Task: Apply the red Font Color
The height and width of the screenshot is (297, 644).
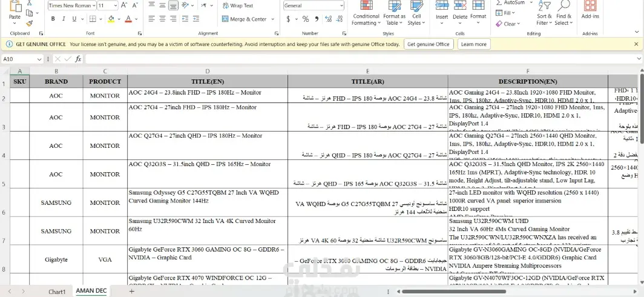Action: tap(128, 19)
